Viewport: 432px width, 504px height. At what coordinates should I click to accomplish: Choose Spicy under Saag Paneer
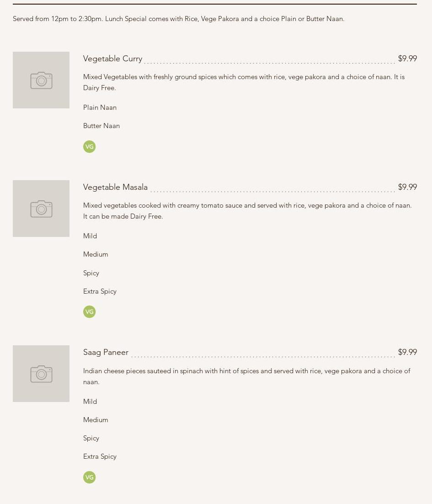tap(91, 438)
